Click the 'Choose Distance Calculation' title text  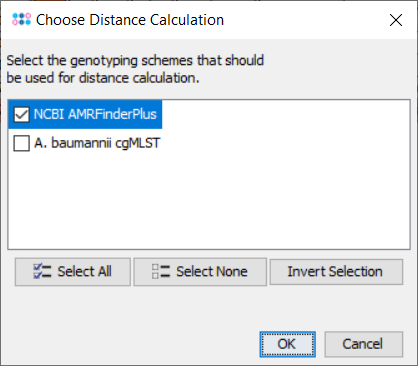(x=130, y=20)
